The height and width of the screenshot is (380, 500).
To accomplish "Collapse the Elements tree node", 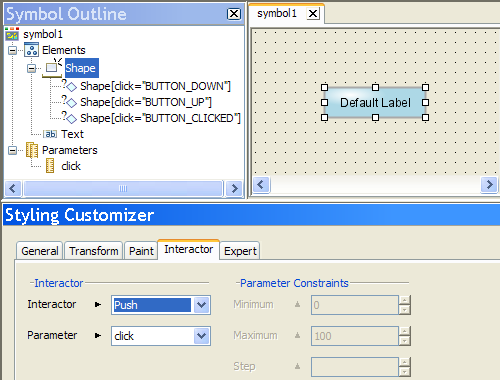I will click(x=12, y=50).
